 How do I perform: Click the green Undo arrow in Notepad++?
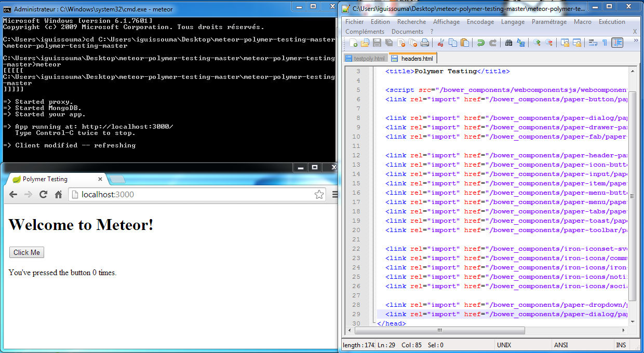[x=481, y=43]
